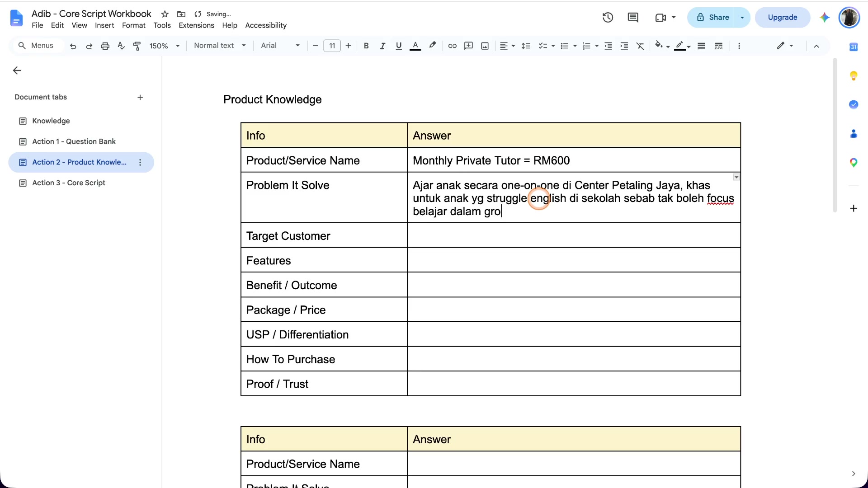
Task: Toggle underline formatting
Action: (398, 46)
